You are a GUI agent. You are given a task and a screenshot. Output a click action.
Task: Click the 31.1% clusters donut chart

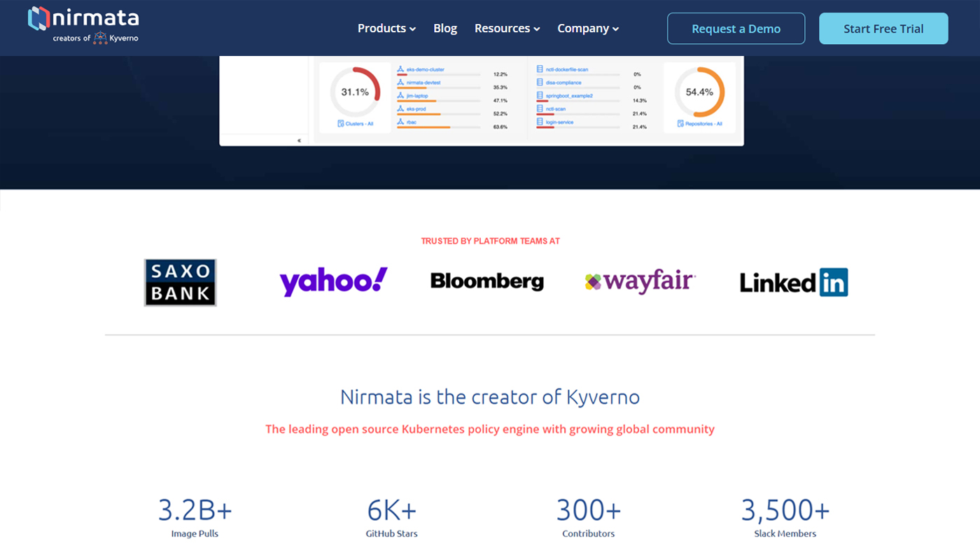355,92
